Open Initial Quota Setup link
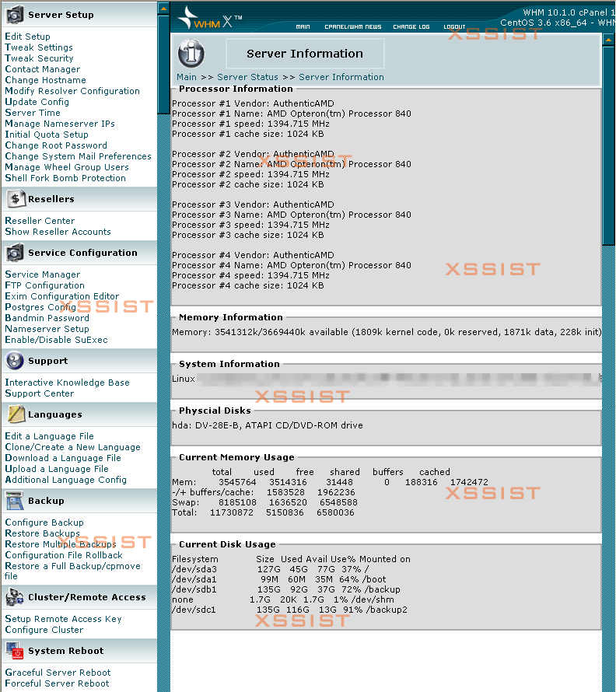The image size is (616, 692). point(47,135)
